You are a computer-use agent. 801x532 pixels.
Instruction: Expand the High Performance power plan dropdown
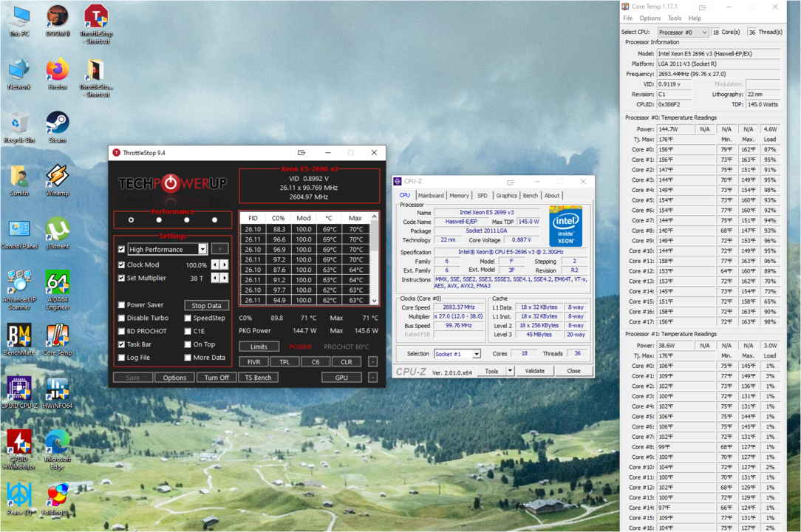click(x=202, y=250)
